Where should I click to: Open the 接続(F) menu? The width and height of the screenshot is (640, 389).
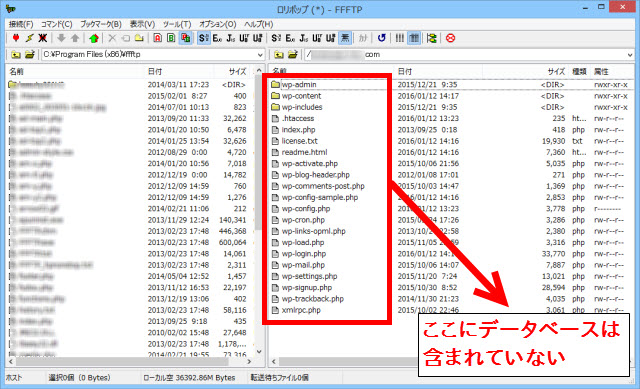pyautogui.click(x=21, y=24)
